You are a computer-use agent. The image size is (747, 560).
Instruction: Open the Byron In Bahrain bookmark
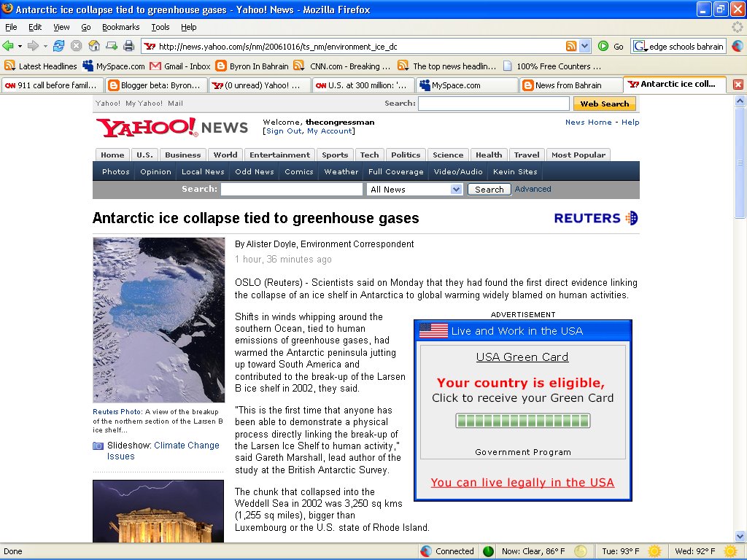(x=252, y=66)
